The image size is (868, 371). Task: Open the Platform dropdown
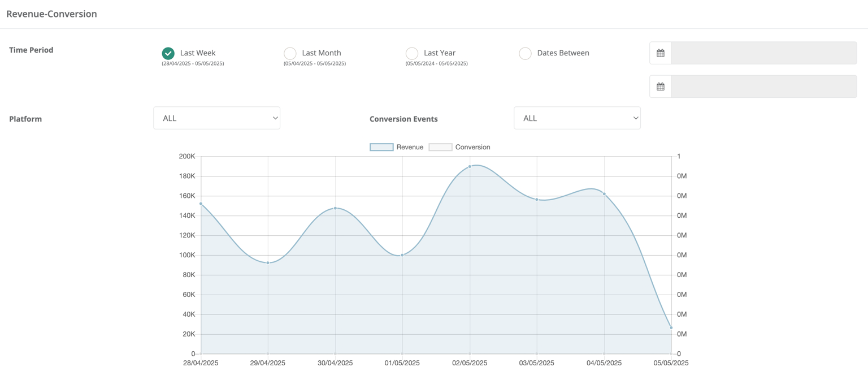216,118
